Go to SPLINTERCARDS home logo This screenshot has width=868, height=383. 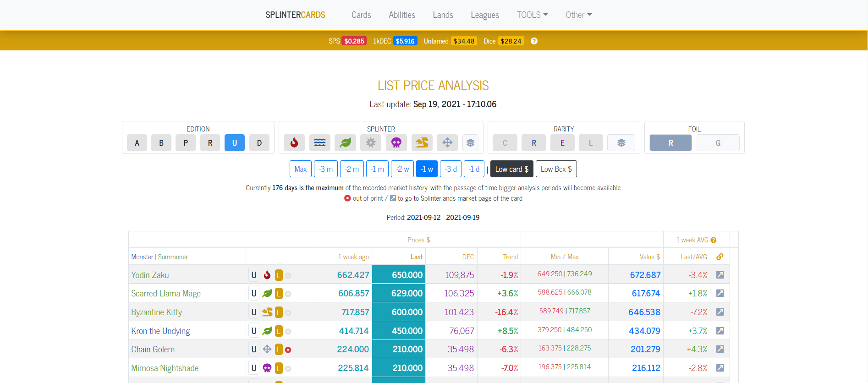coord(295,15)
